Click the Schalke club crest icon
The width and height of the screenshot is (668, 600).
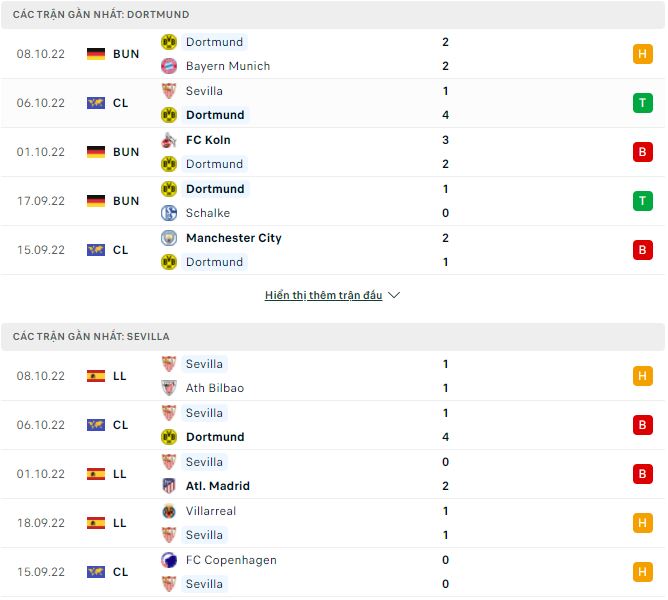pos(168,213)
